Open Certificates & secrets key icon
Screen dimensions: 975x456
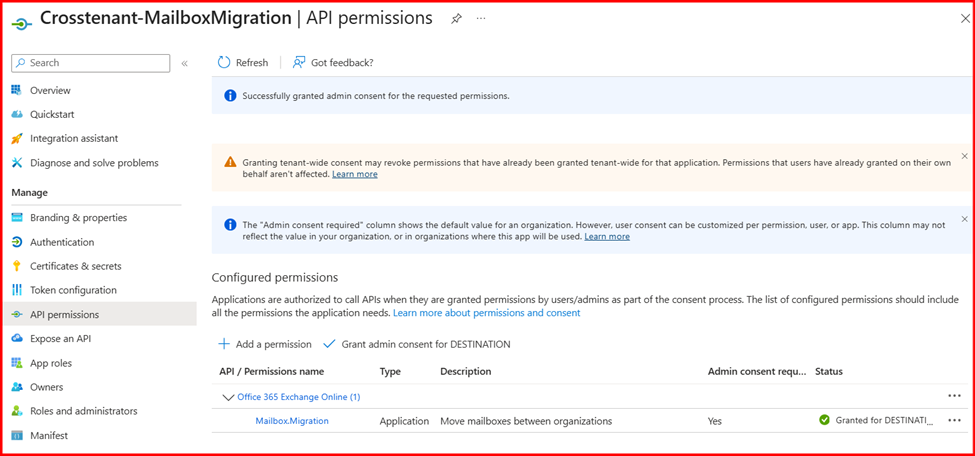17,266
